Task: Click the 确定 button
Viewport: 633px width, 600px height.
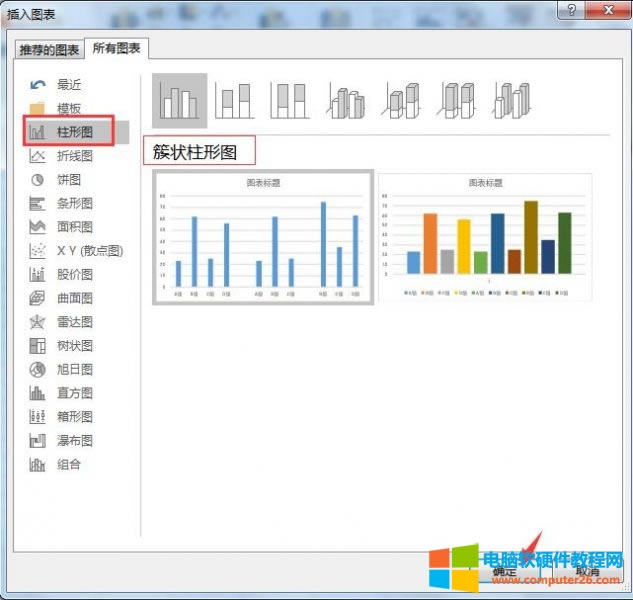Action: click(504, 571)
